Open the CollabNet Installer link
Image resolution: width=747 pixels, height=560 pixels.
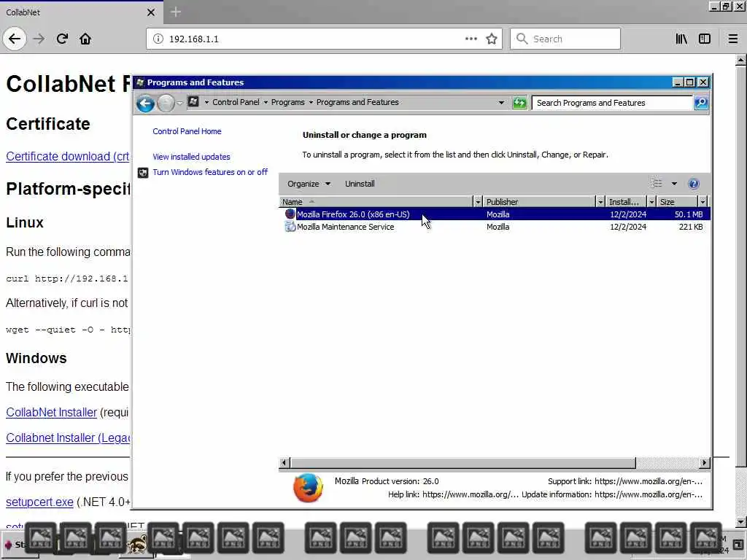tap(52, 413)
